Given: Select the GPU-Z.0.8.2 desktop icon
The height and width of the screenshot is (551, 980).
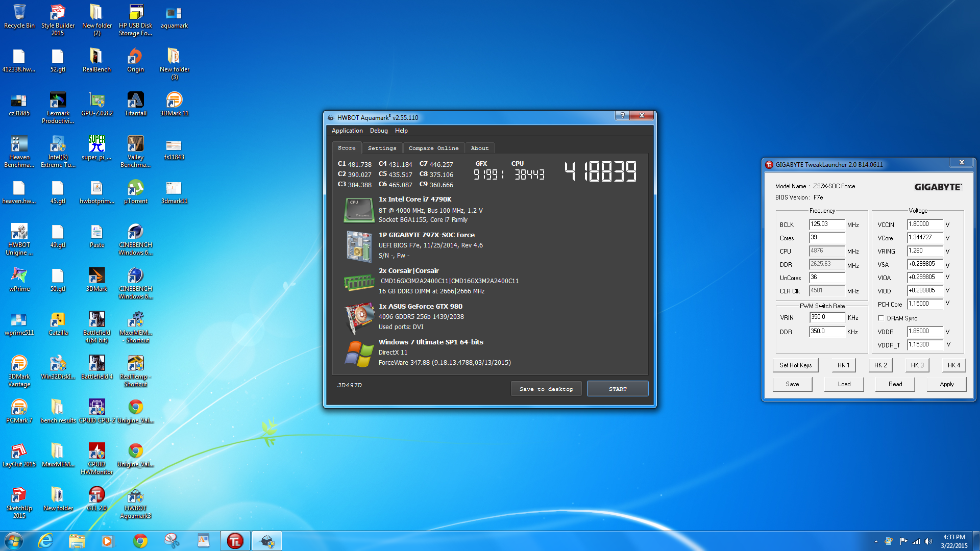Looking at the screenshot, I should [96, 104].
